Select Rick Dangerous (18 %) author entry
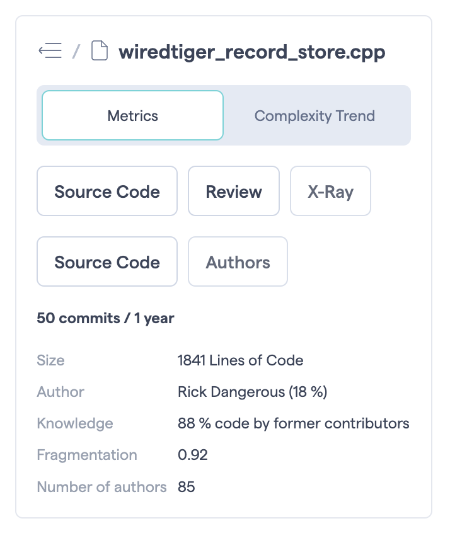The height and width of the screenshot is (533, 450). 253,392
